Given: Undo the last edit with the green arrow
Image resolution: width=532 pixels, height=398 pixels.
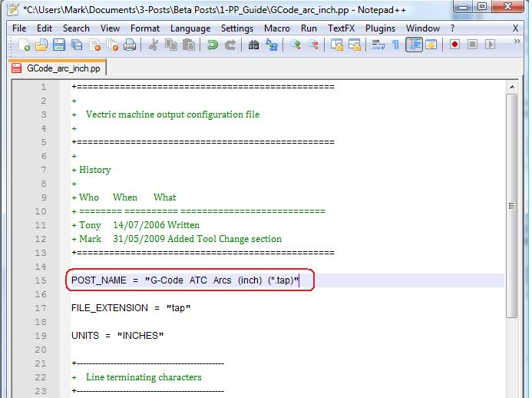Looking at the screenshot, I should [x=213, y=45].
